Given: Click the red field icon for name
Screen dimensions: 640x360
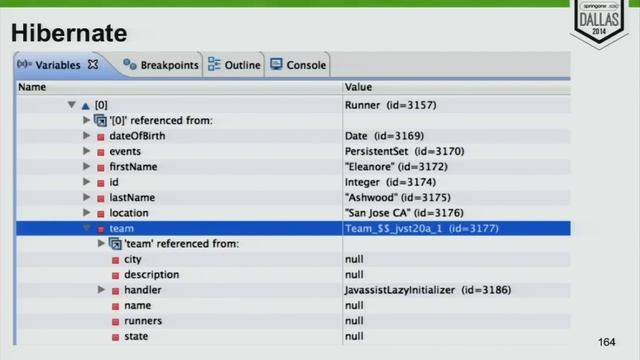Looking at the screenshot, I should point(116,307).
